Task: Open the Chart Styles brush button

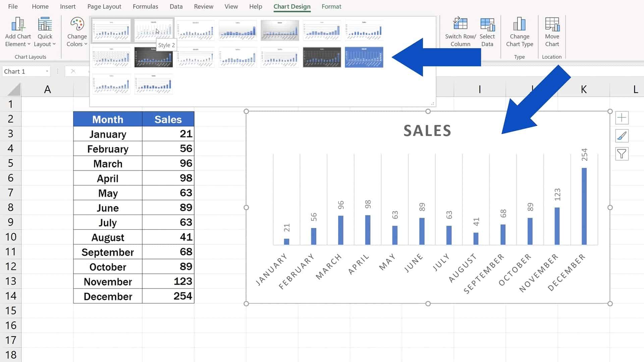Action: tap(622, 136)
